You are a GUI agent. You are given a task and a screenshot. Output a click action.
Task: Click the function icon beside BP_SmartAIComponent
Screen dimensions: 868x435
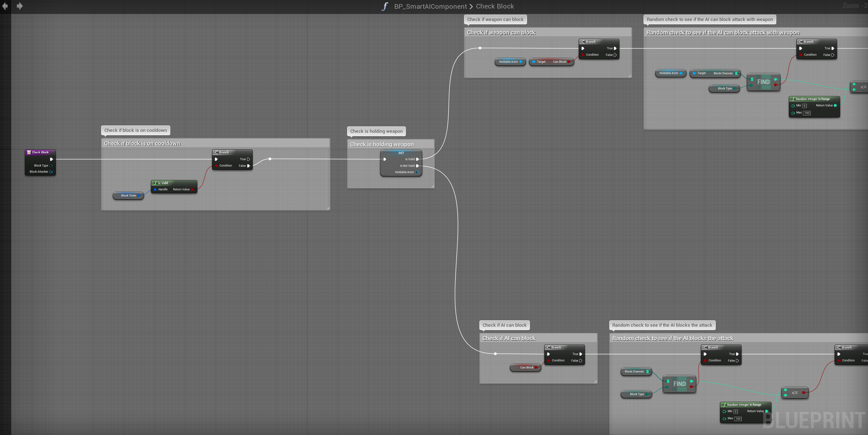(x=385, y=6)
